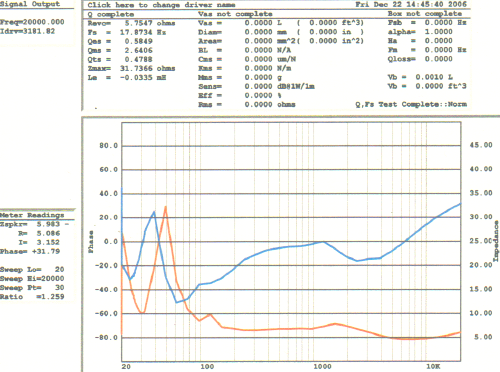This screenshot has height=372, width=500.
Task: Select the Fs = 17.8734 Hz value
Action: pyautogui.click(x=127, y=32)
